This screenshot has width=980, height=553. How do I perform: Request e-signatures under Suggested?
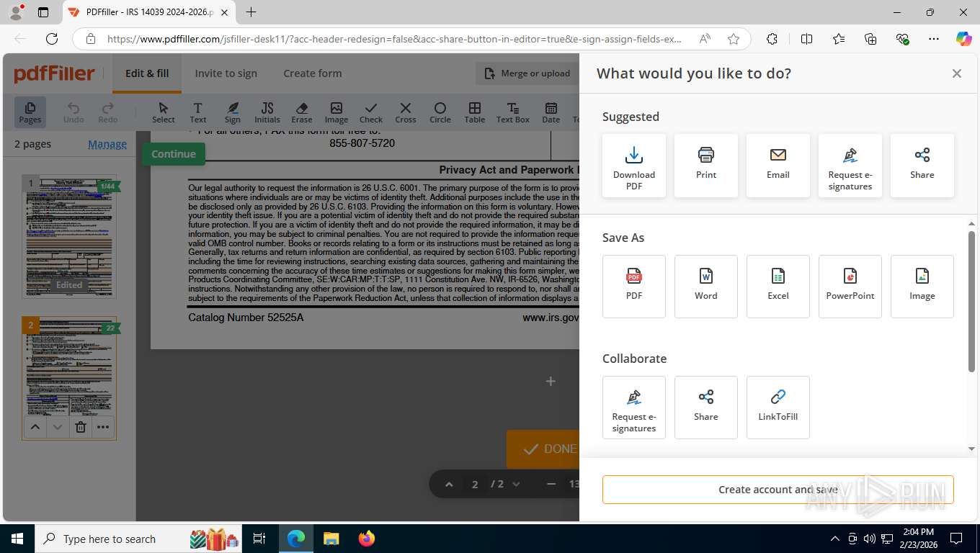pyautogui.click(x=850, y=166)
